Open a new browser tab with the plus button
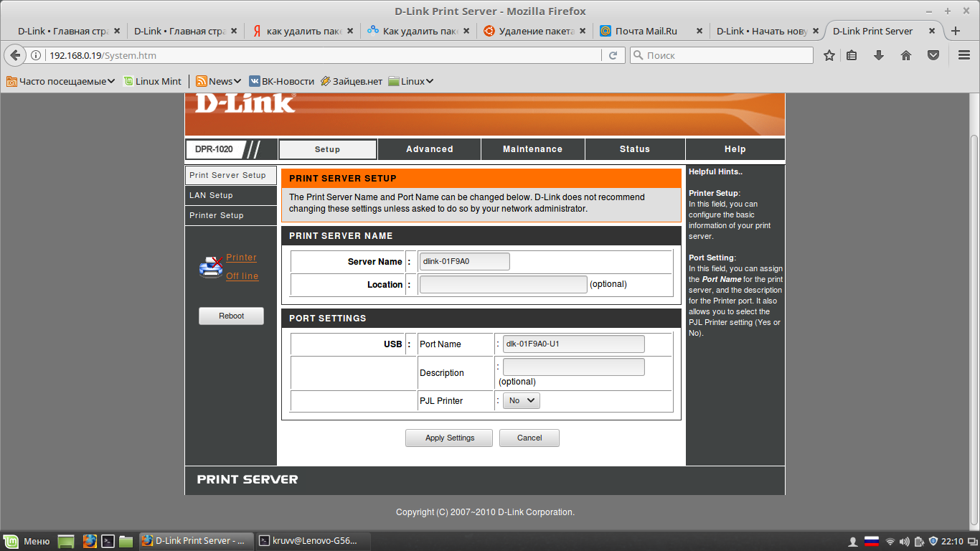Viewport: 980px width, 551px height. pyautogui.click(x=955, y=31)
